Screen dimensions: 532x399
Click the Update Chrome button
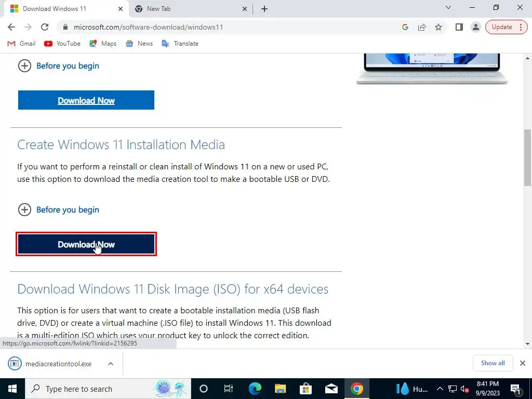coord(502,27)
